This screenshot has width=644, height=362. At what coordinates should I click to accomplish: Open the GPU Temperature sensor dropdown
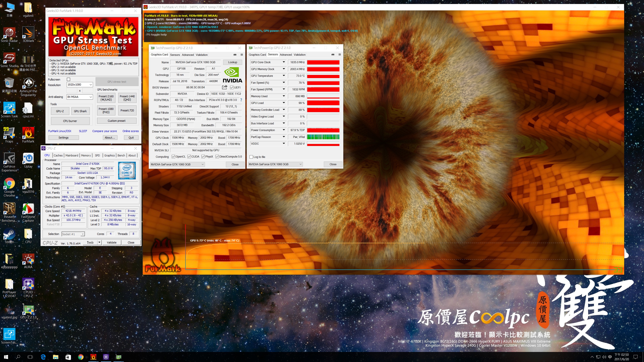(284, 76)
